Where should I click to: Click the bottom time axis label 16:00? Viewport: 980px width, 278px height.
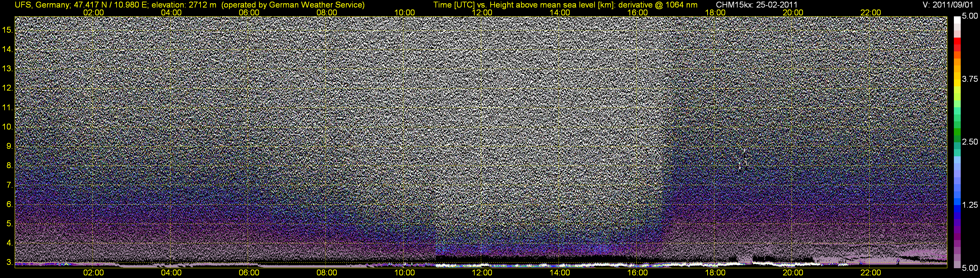[x=638, y=273]
